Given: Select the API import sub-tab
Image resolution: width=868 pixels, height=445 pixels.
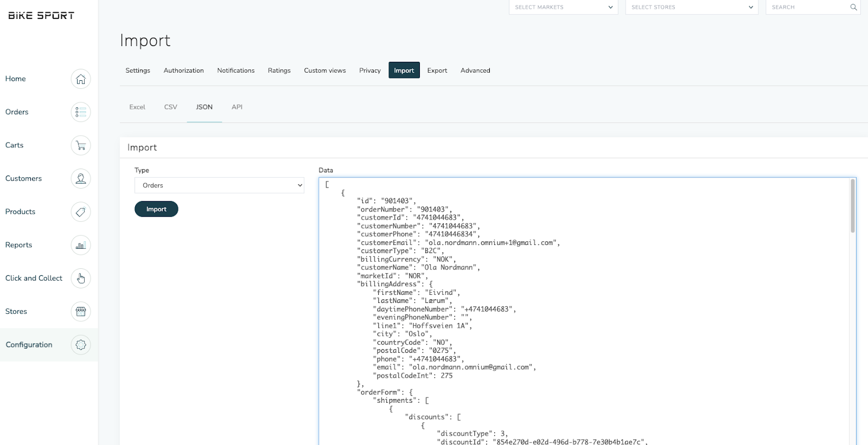Looking at the screenshot, I should click(237, 107).
